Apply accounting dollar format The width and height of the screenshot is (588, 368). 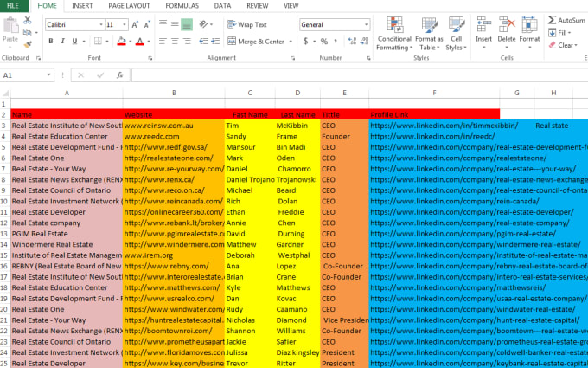pos(305,42)
